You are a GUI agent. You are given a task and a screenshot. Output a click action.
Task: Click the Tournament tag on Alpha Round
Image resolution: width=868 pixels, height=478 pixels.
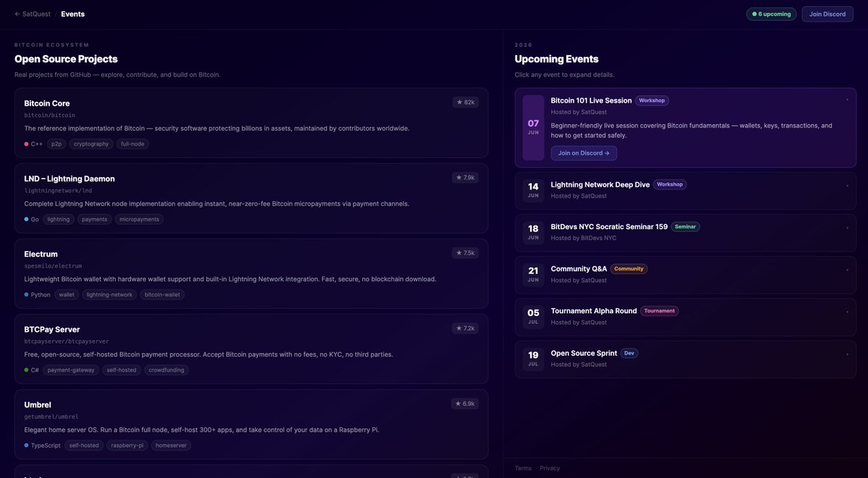tap(660, 311)
